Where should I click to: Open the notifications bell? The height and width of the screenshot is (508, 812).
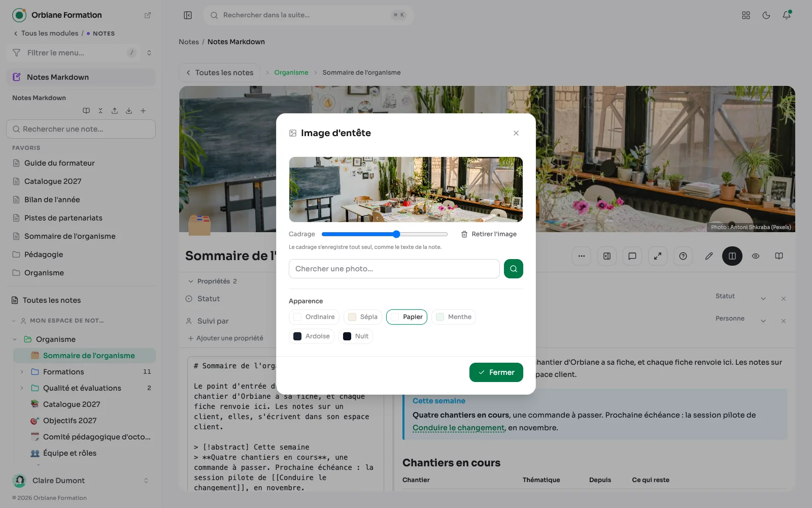787,15
